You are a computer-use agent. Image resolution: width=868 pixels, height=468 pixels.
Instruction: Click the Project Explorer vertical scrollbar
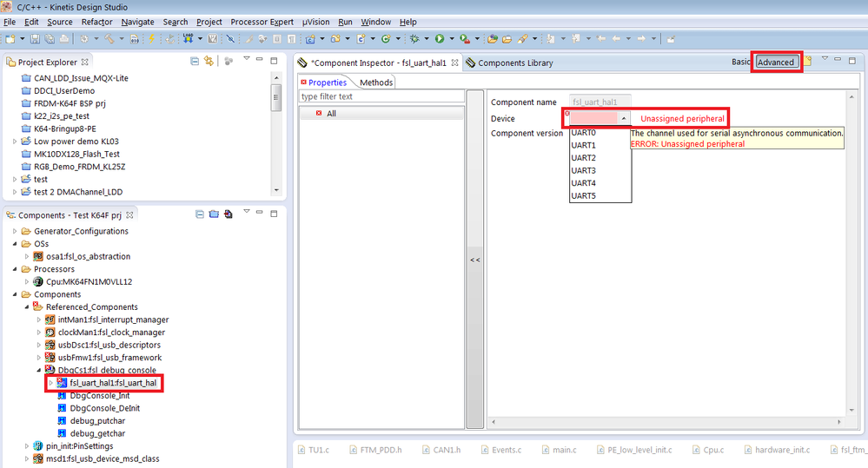pyautogui.click(x=276, y=134)
